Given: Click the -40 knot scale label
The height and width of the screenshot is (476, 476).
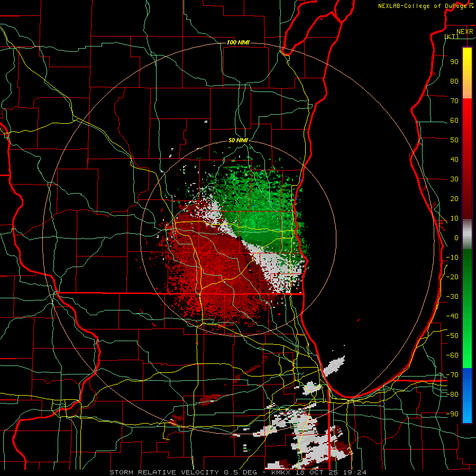Looking at the screenshot, I should click(x=452, y=316).
